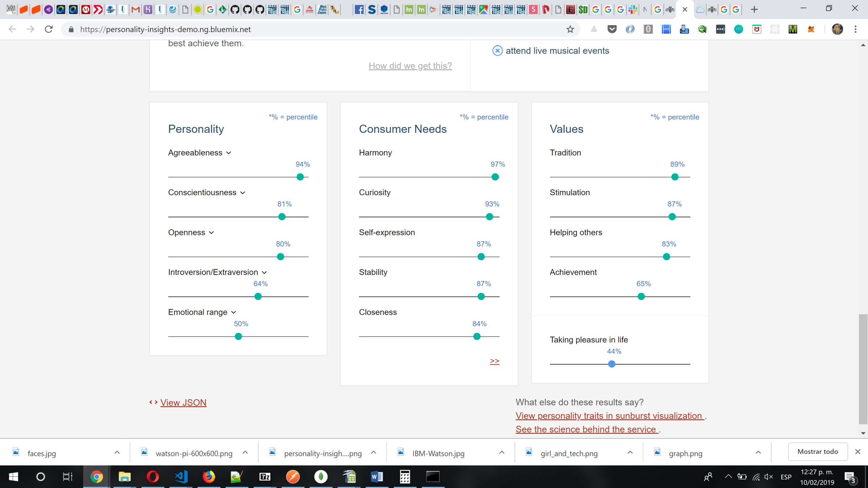Screen dimensions: 868x488
Task: Launch Firefox from the taskbar
Action: (x=209, y=477)
